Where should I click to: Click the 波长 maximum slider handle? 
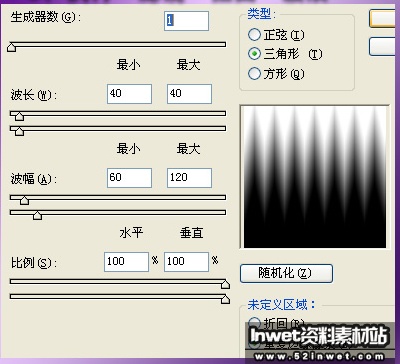tap(20, 131)
